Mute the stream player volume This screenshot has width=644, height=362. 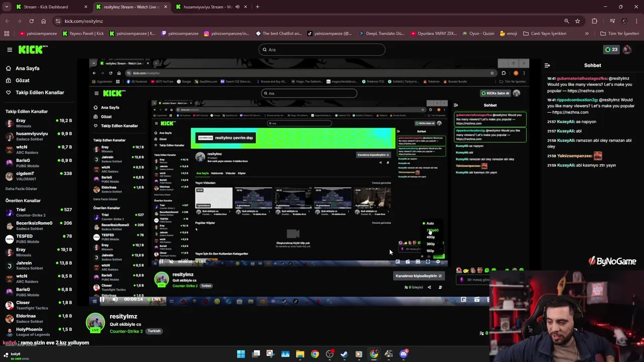tap(115, 300)
